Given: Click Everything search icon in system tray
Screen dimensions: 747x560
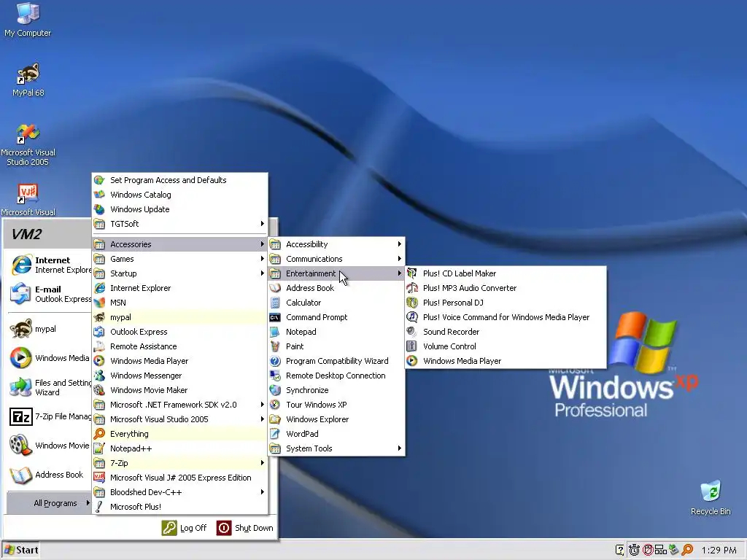Looking at the screenshot, I should click(687, 550).
